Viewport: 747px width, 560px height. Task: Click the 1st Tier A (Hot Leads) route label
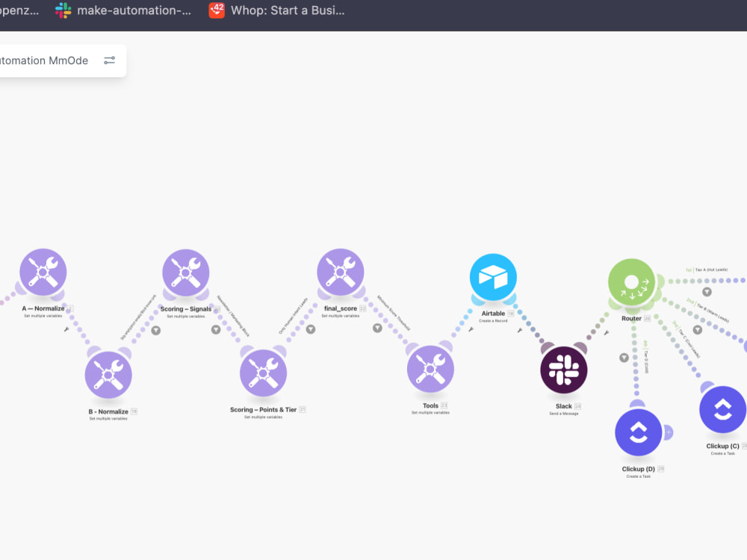(707, 270)
